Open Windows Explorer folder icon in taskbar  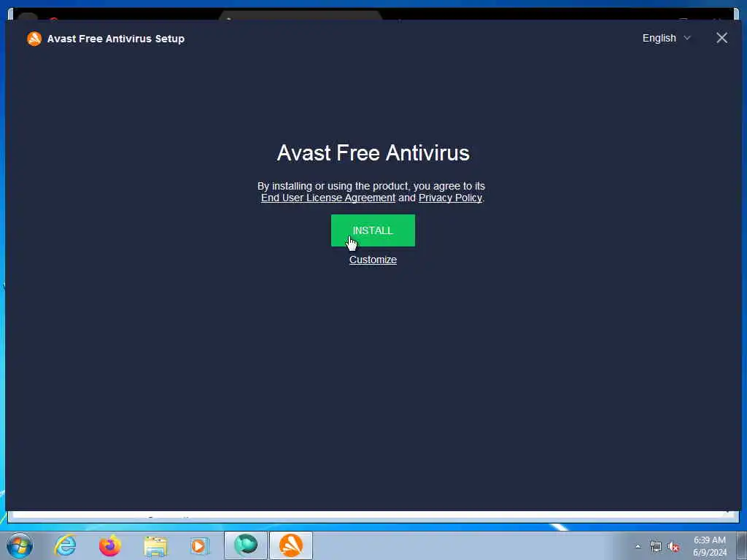tap(156, 545)
